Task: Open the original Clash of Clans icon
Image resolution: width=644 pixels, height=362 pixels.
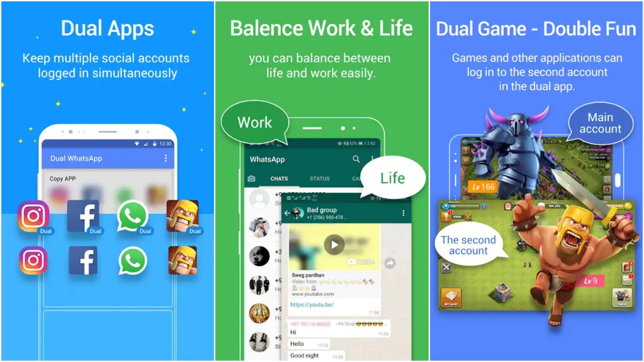Action: coord(186,261)
